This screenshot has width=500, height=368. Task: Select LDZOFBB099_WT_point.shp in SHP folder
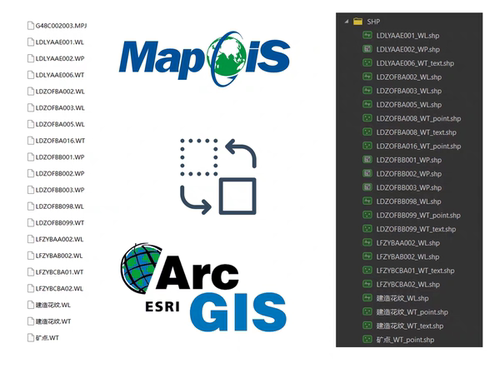click(418, 215)
